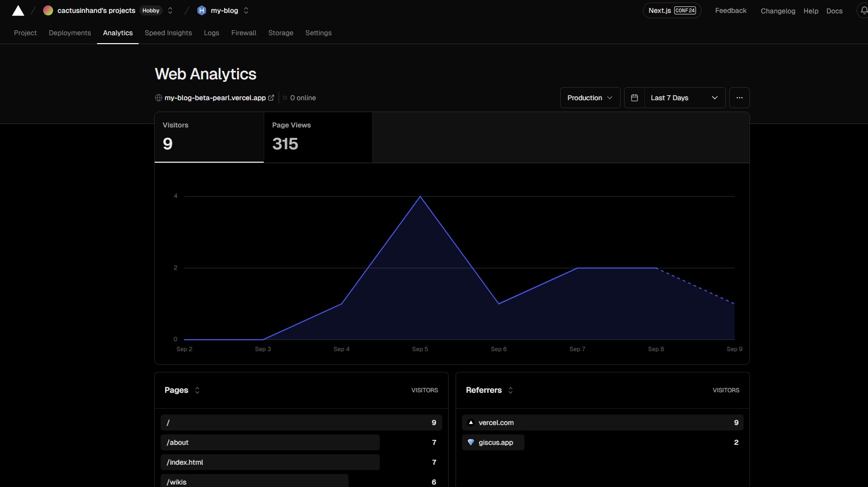The width and height of the screenshot is (868, 487).
Task: Switch chart to Page Views metric
Action: (x=318, y=137)
